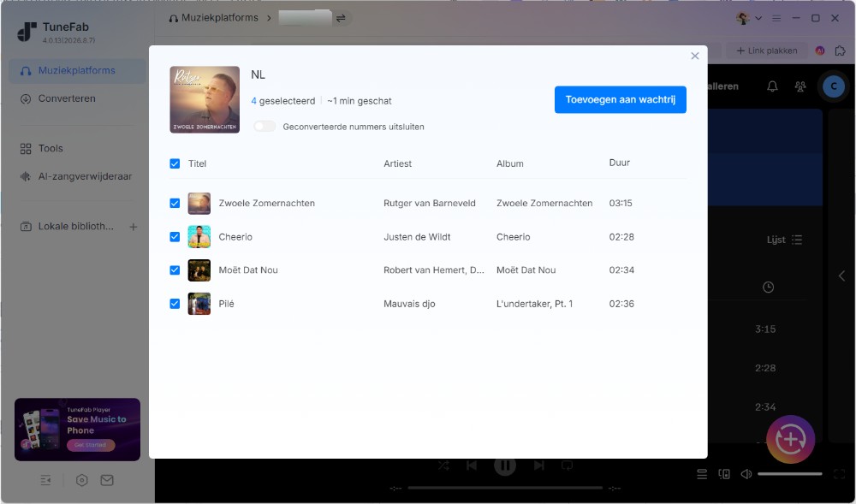Click Link plakken button
This screenshot has width=856, height=504.
click(766, 50)
